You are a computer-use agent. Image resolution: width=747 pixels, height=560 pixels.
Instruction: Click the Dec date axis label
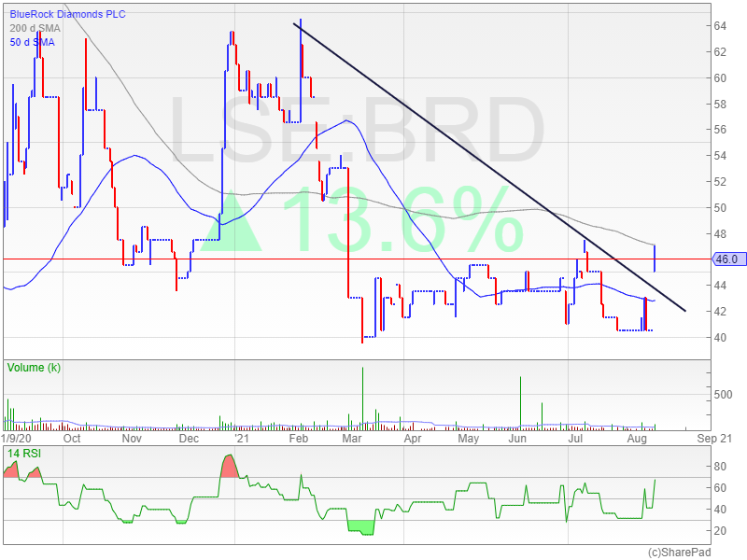[189, 438]
